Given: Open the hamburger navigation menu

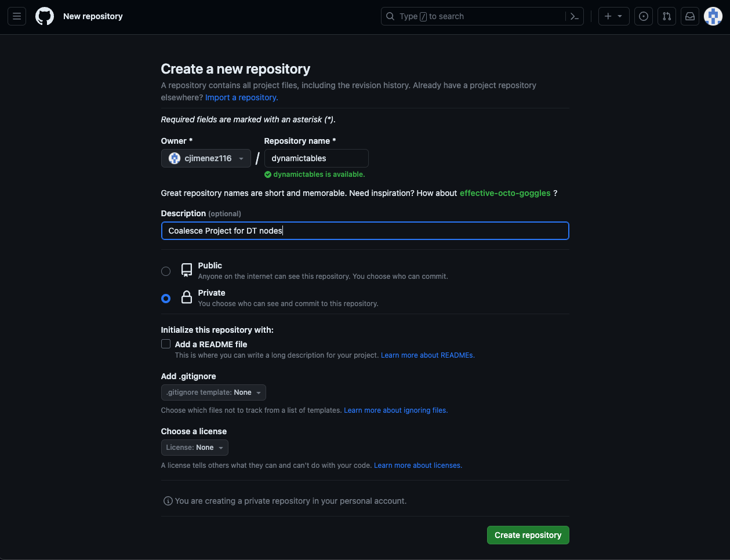Looking at the screenshot, I should 17,16.
